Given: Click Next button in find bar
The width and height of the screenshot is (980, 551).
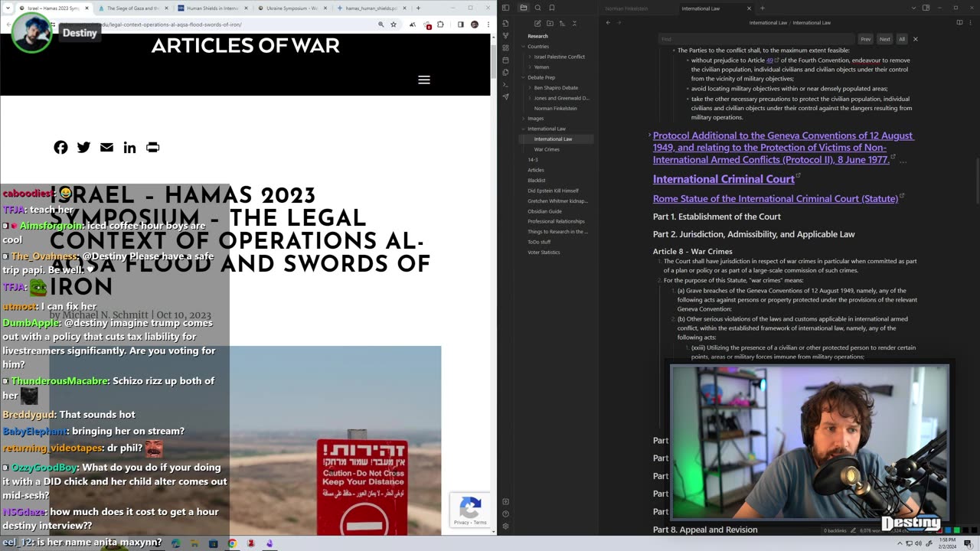Looking at the screenshot, I should click(x=884, y=39).
